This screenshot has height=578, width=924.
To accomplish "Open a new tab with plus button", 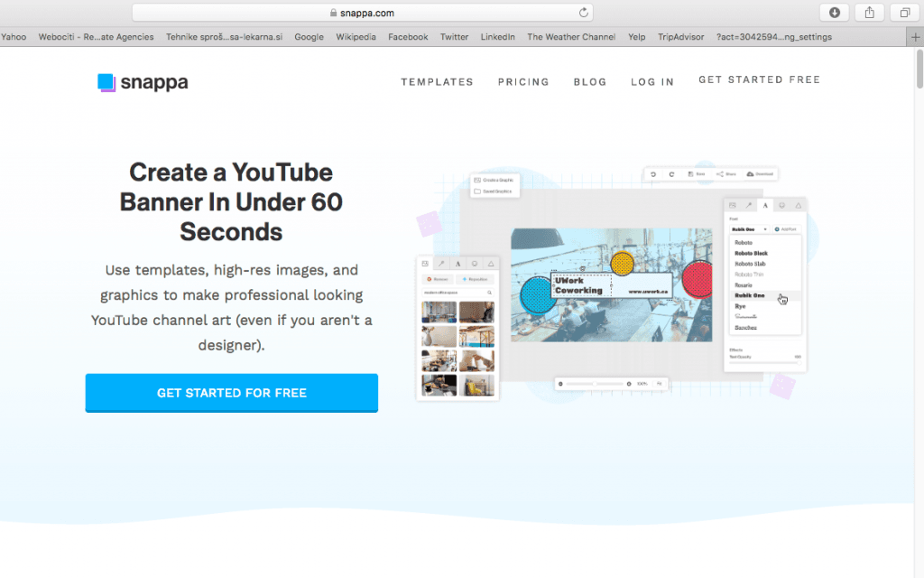I will click(x=915, y=37).
